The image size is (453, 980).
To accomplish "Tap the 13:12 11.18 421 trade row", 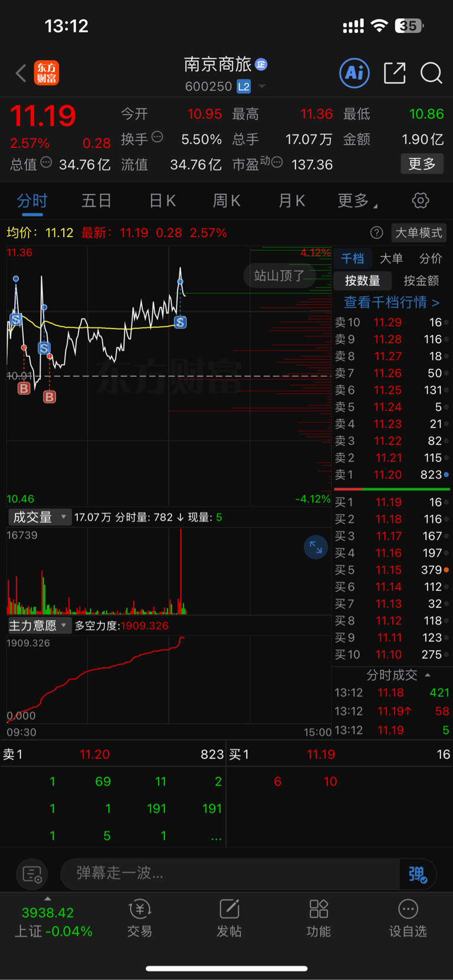I will click(x=392, y=692).
